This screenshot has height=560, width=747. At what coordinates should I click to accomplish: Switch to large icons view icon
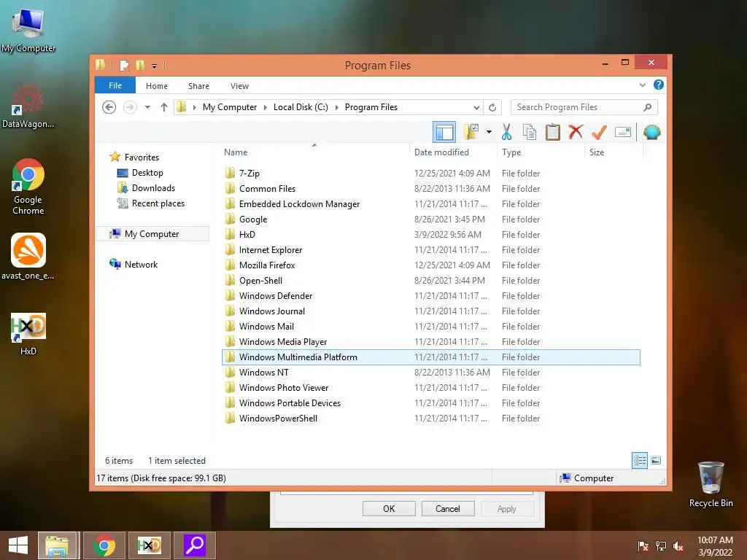click(656, 460)
